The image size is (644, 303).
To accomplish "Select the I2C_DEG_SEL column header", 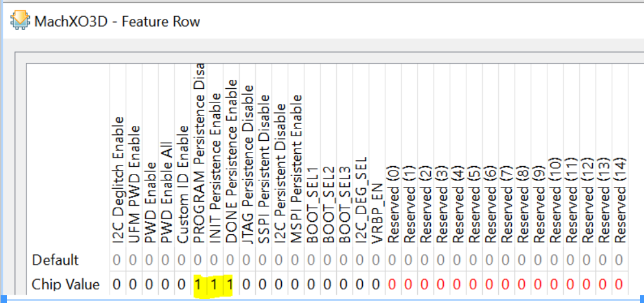I will tap(360, 201).
